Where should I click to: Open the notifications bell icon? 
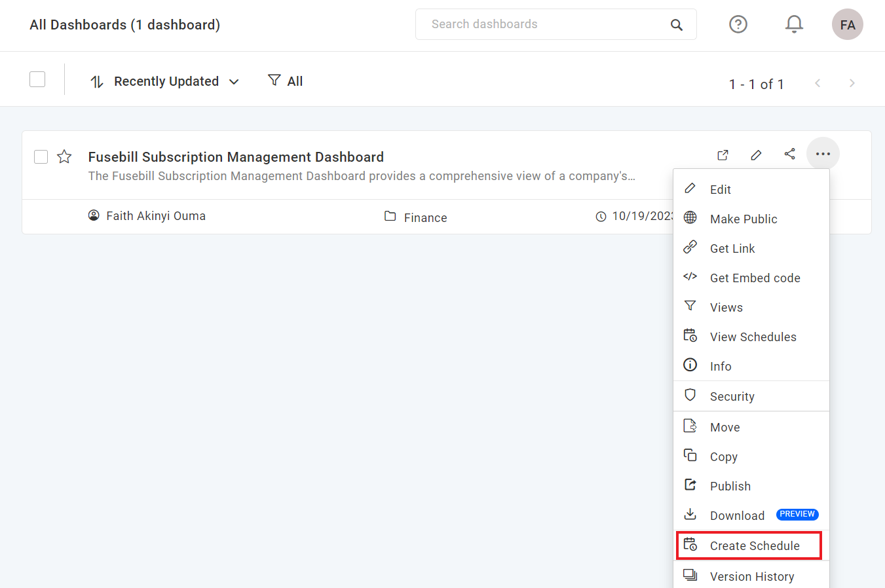click(x=794, y=24)
